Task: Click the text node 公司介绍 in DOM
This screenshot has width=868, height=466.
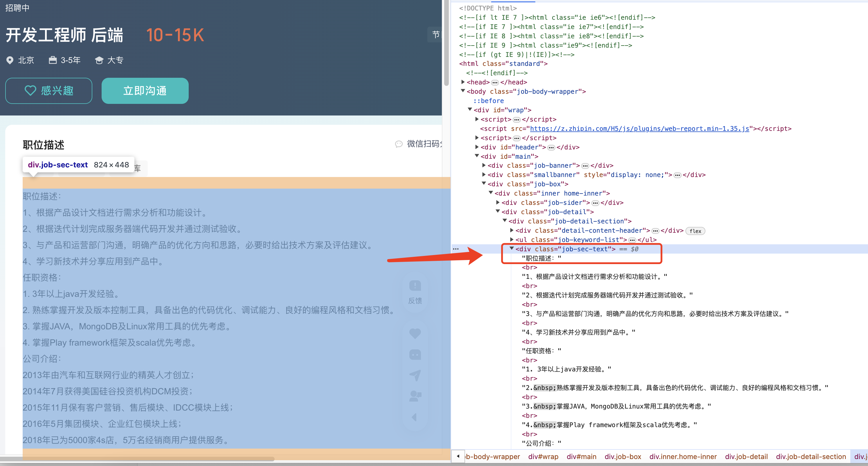Action: coord(541,443)
